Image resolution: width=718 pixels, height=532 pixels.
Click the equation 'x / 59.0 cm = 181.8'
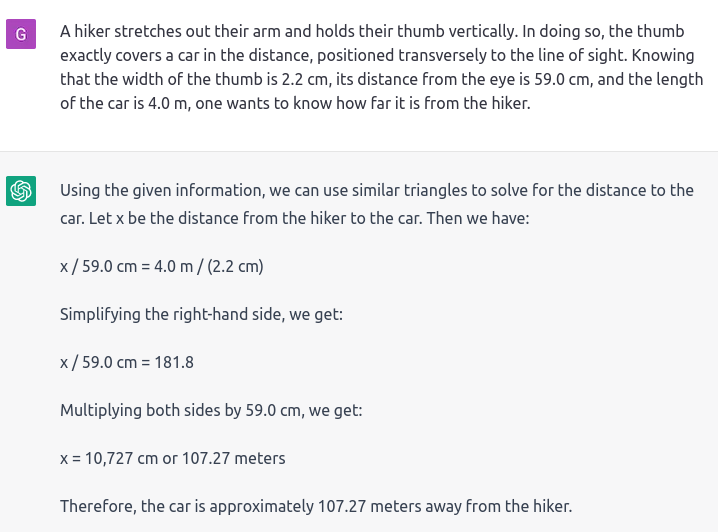(x=127, y=363)
